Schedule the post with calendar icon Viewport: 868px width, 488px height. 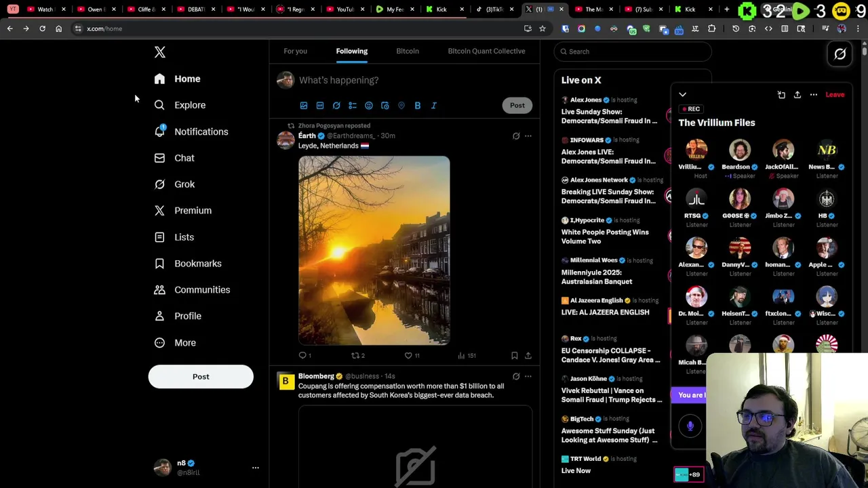coord(385,106)
